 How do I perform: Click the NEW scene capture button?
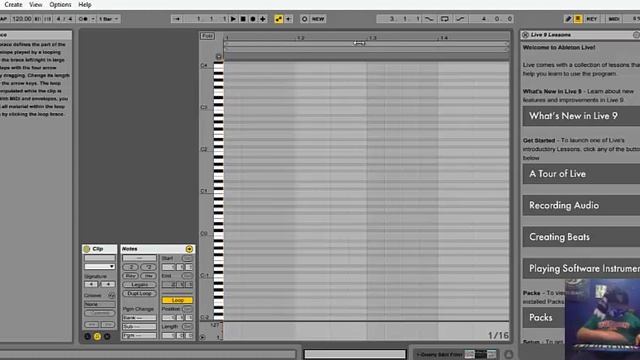pyautogui.click(x=318, y=19)
